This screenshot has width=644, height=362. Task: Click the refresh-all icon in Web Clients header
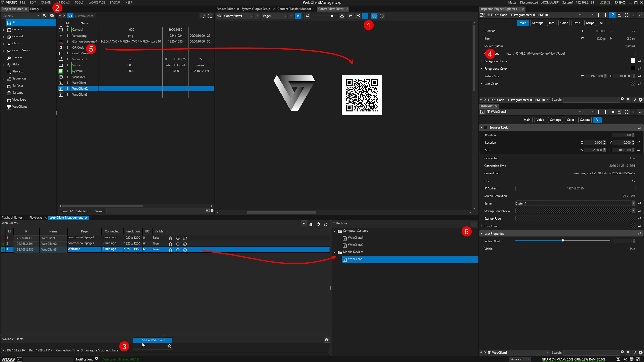(325, 224)
